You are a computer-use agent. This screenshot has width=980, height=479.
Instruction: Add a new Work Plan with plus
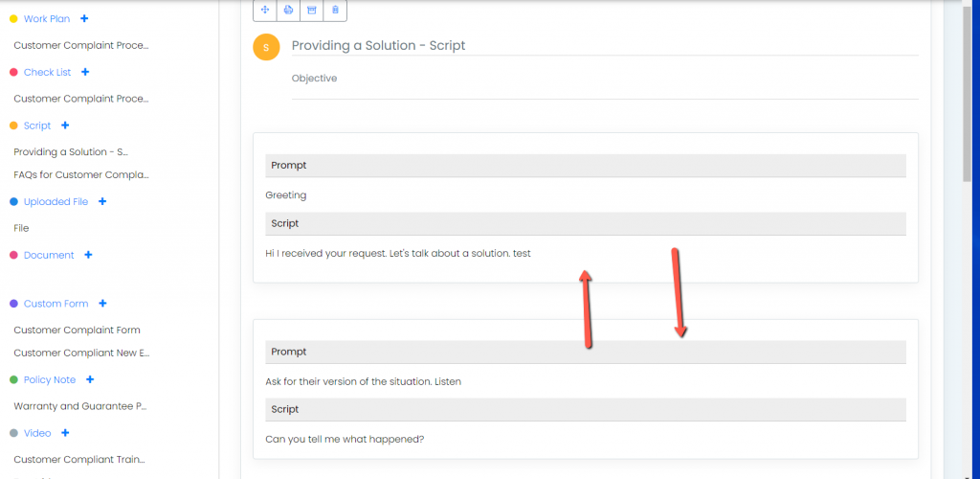pos(84,19)
